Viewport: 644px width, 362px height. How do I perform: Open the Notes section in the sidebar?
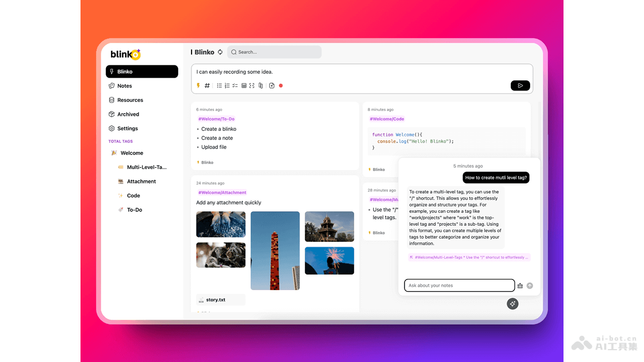pyautogui.click(x=123, y=86)
